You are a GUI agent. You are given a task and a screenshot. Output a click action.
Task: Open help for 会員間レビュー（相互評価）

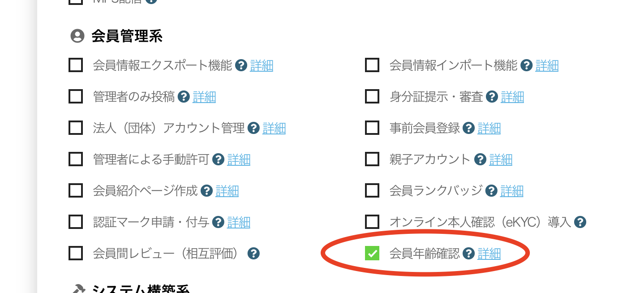[253, 253]
